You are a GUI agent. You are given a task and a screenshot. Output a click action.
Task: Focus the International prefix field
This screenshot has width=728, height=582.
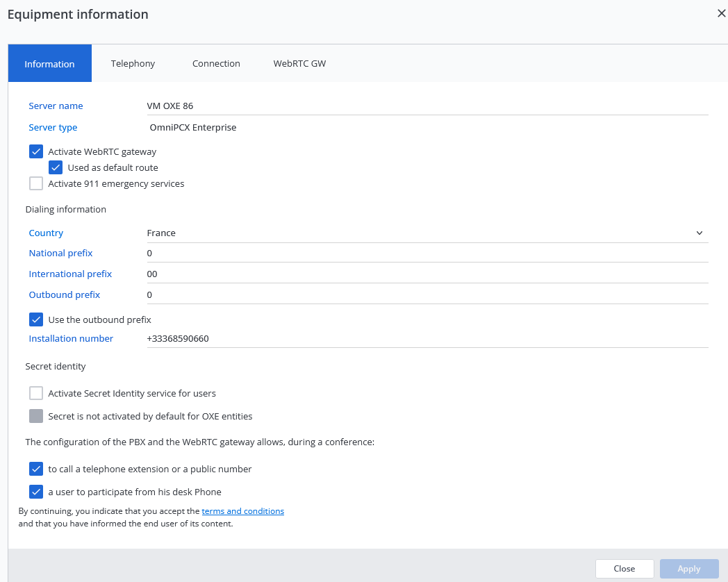[427, 274]
